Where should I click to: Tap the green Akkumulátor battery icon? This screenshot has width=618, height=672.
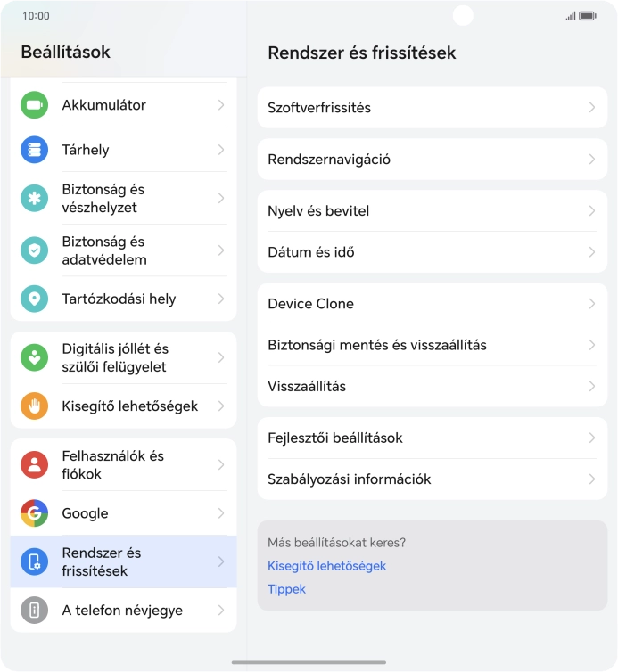(x=34, y=105)
